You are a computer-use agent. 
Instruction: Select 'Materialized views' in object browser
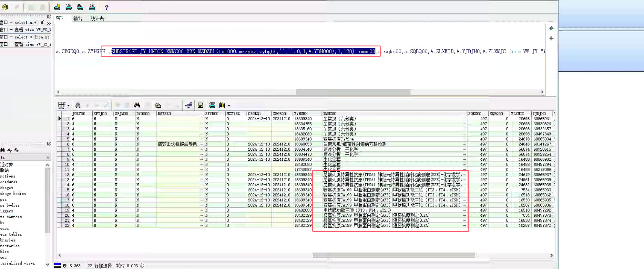coord(17,264)
